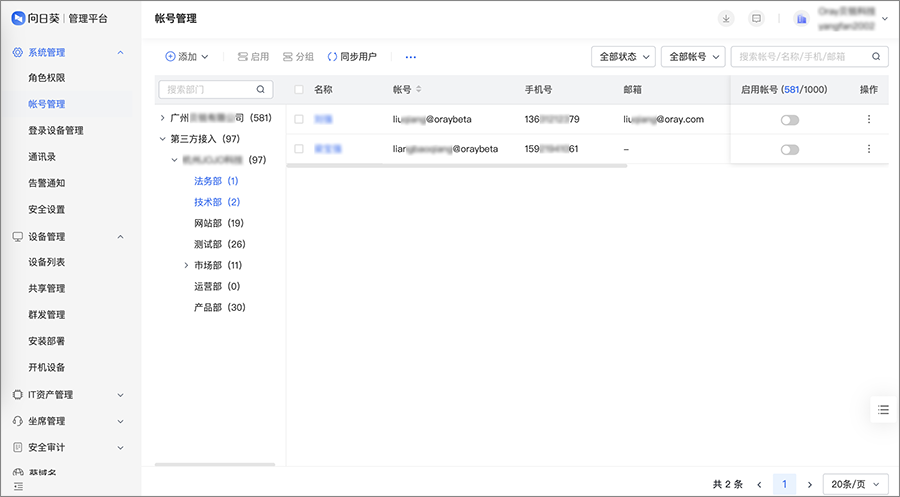This screenshot has height=497, width=900.
Task: Open the three-dot more actions menu
Action: pyautogui.click(x=410, y=57)
